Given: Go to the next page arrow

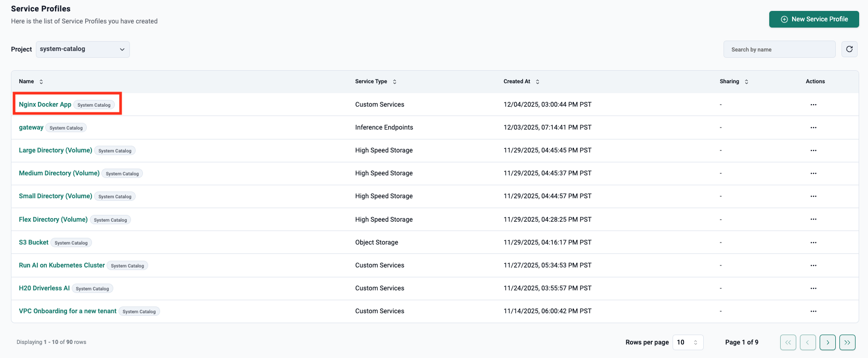Looking at the screenshot, I should click(x=827, y=342).
